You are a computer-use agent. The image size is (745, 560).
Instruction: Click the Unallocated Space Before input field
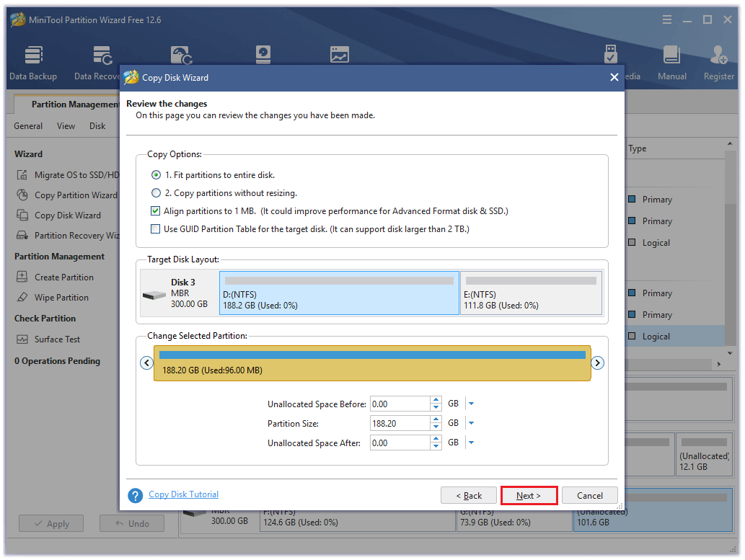point(400,404)
